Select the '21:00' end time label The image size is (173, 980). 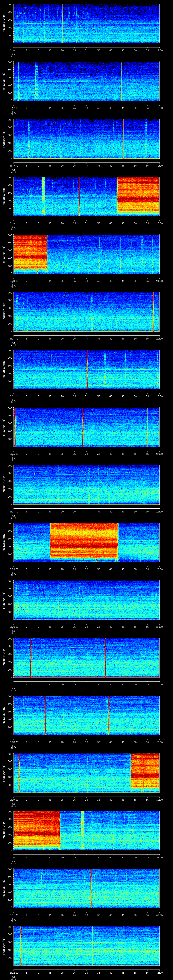click(159, 280)
